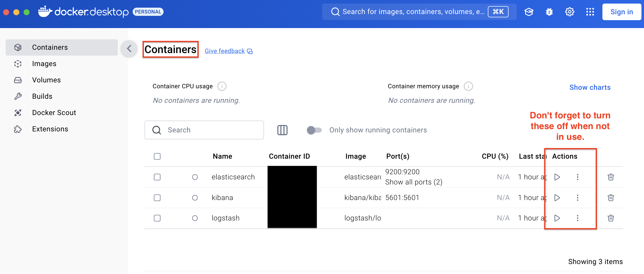Sort by the Port(s) column header
The image size is (644, 274).
pos(398,156)
